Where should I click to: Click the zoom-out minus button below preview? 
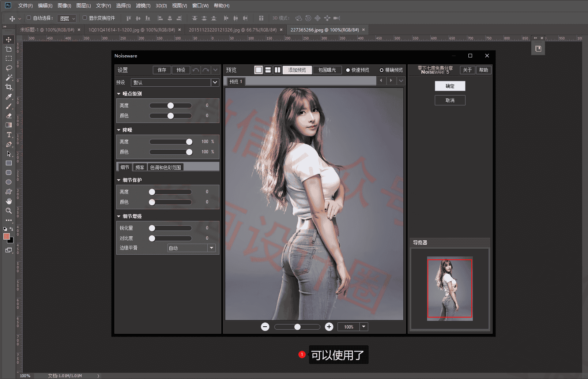265,327
